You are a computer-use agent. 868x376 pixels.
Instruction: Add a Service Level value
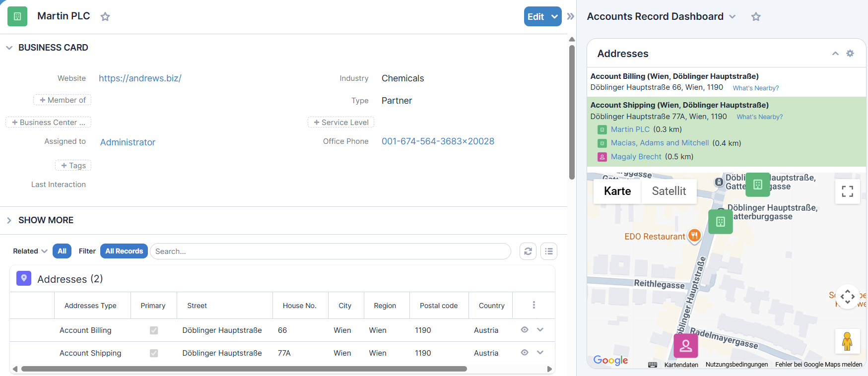pos(341,123)
